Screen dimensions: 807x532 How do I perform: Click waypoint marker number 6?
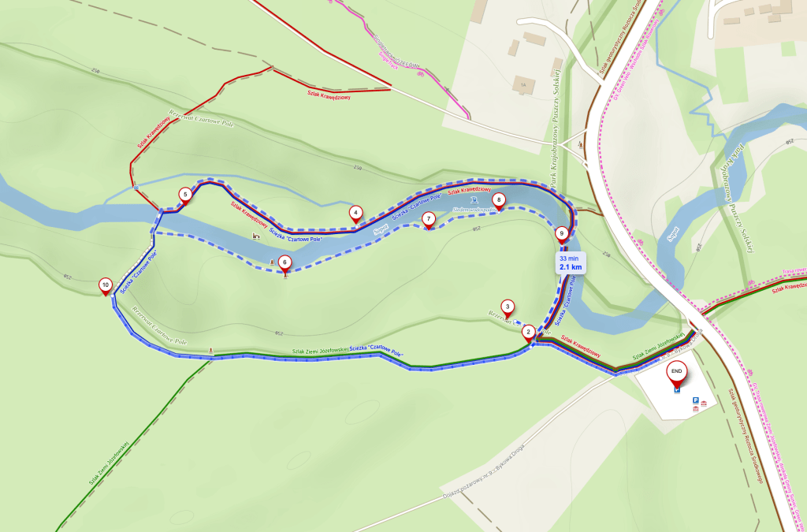(284, 264)
